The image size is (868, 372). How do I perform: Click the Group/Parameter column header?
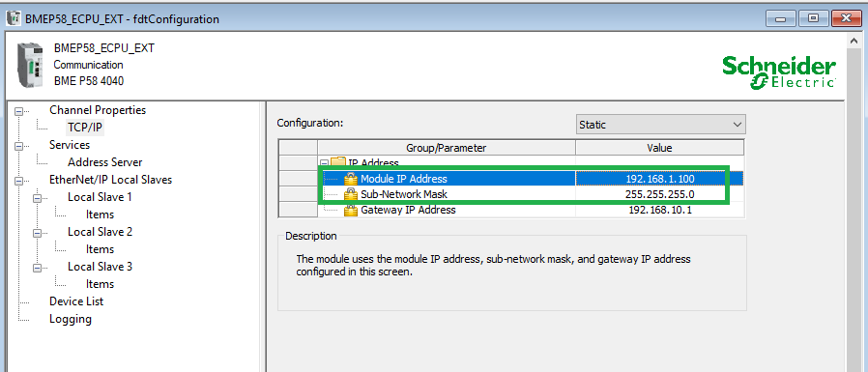coord(447,148)
